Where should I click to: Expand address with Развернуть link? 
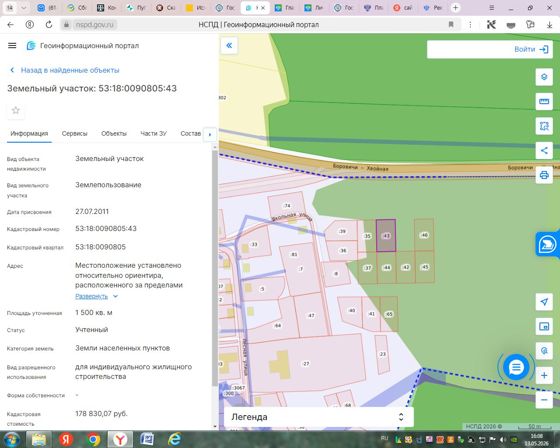click(91, 296)
